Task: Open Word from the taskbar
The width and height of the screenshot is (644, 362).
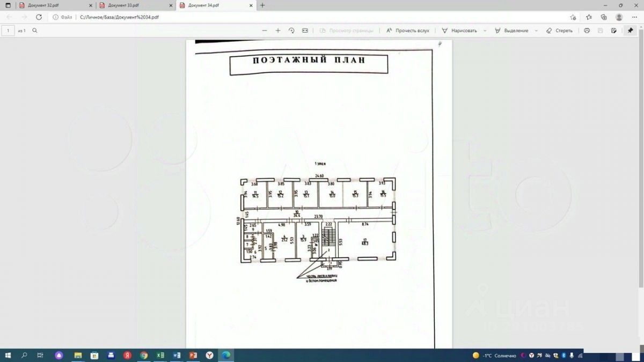Action: click(177, 355)
